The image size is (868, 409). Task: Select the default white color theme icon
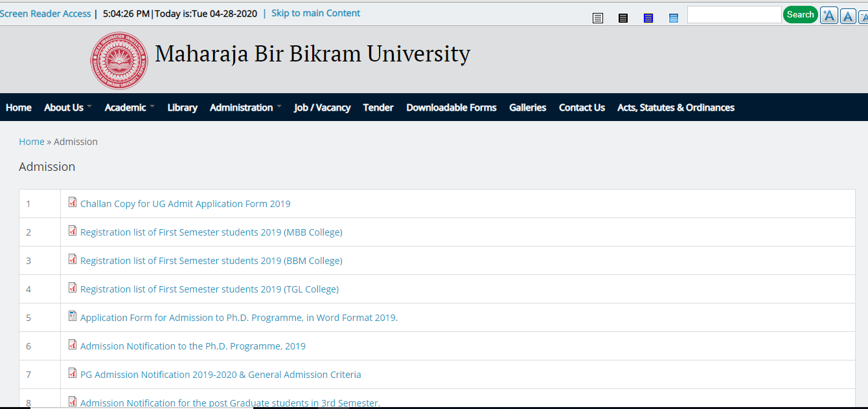click(x=597, y=17)
